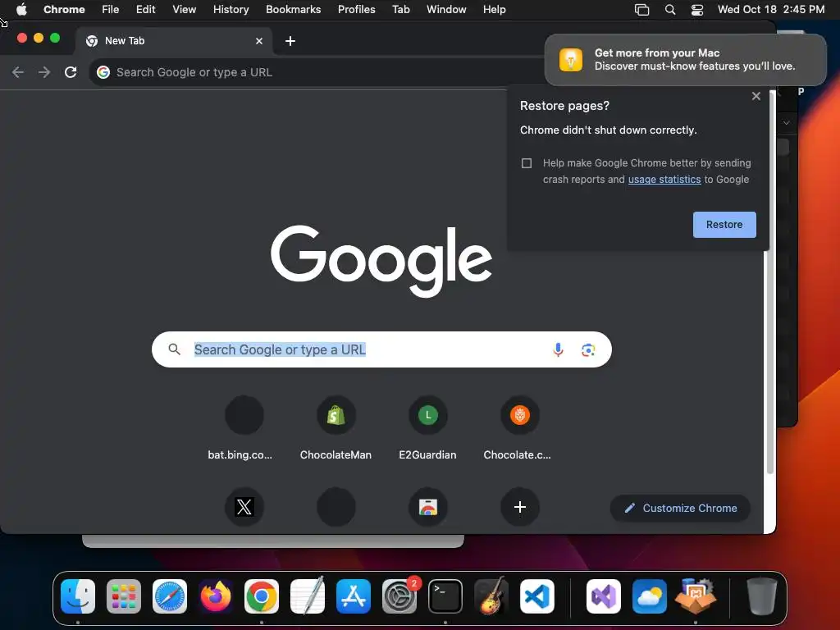Open the Help menu
This screenshot has height=630, width=840.
pos(494,9)
